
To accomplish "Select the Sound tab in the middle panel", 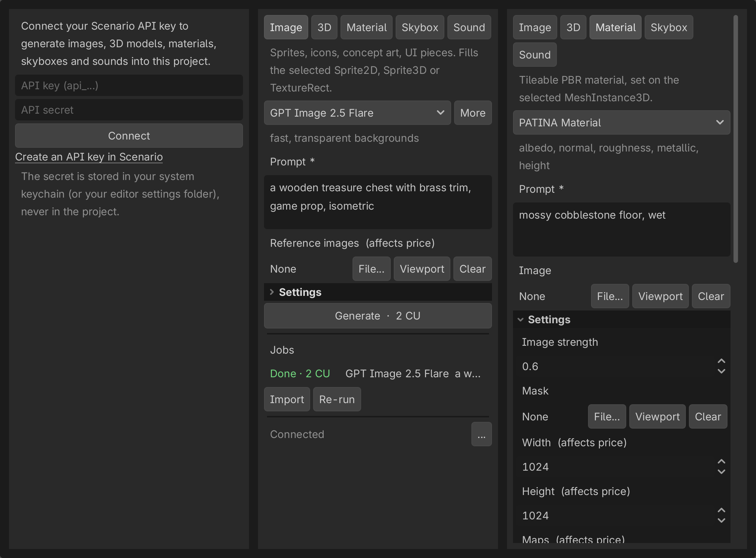I will [x=469, y=27].
